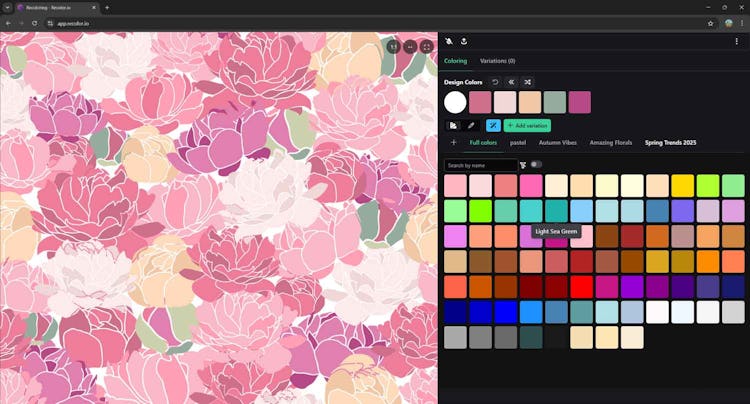Click the floral pattern design preview
The width and height of the screenshot is (750, 404).
(219, 218)
